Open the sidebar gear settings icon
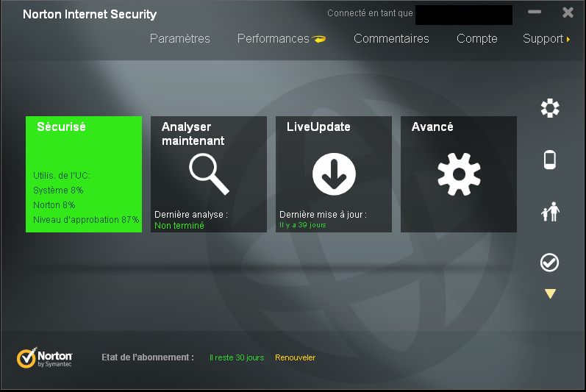The image size is (586, 392). (550, 108)
